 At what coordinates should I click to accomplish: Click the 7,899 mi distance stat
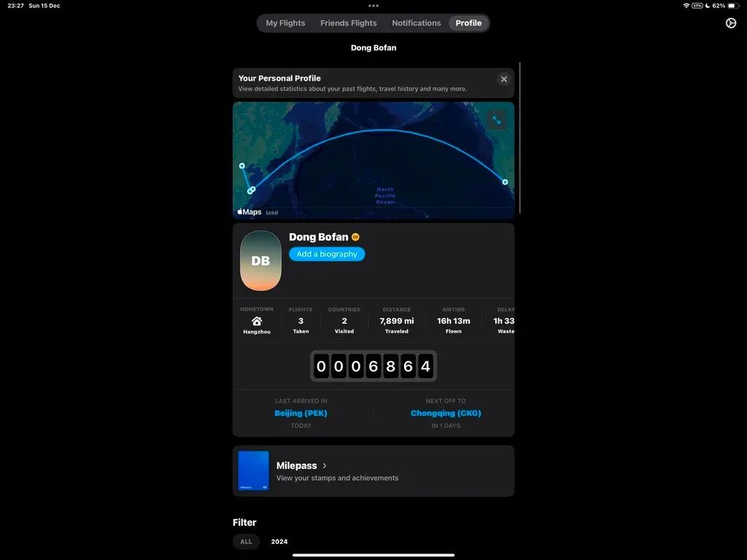point(397,321)
